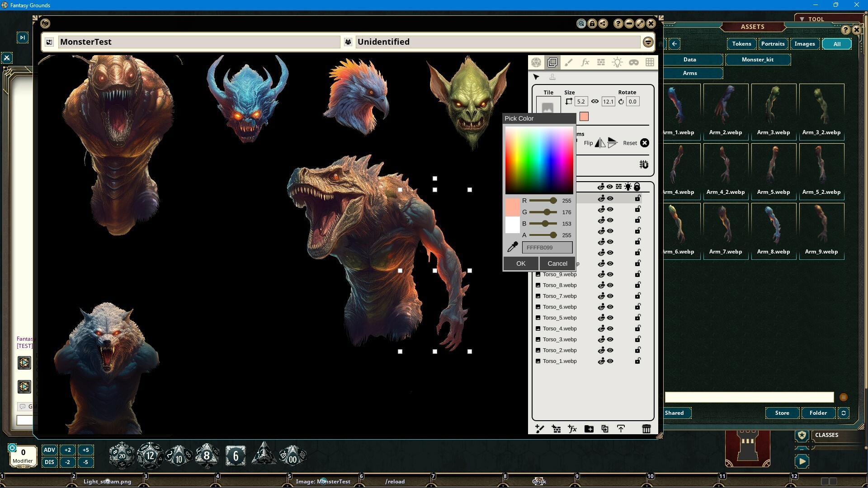Screen dimensions: 868x488
Task: Open the radial menu button near Unidentified field
Action: tap(648, 42)
